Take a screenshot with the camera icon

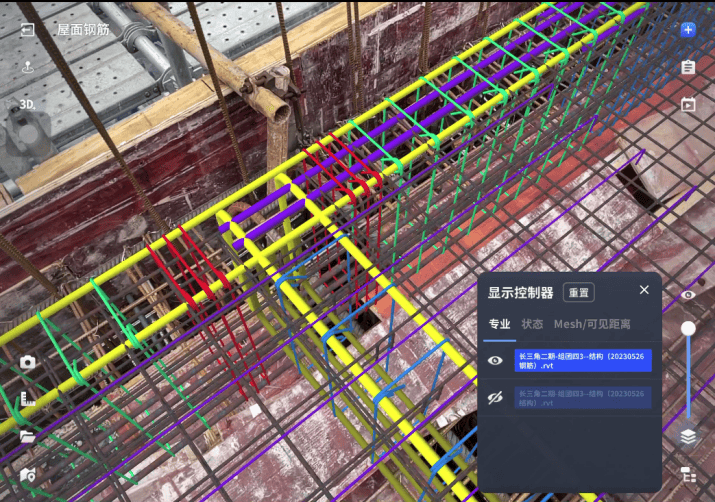28,362
